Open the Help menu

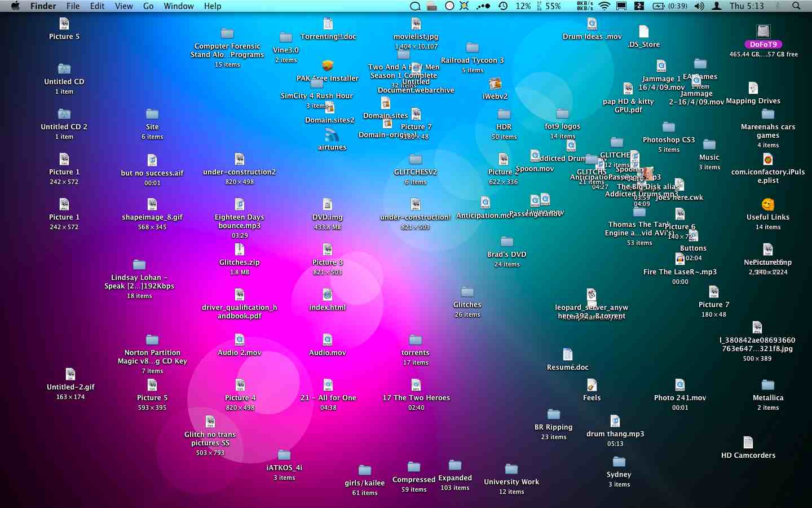(x=213, y=6)
